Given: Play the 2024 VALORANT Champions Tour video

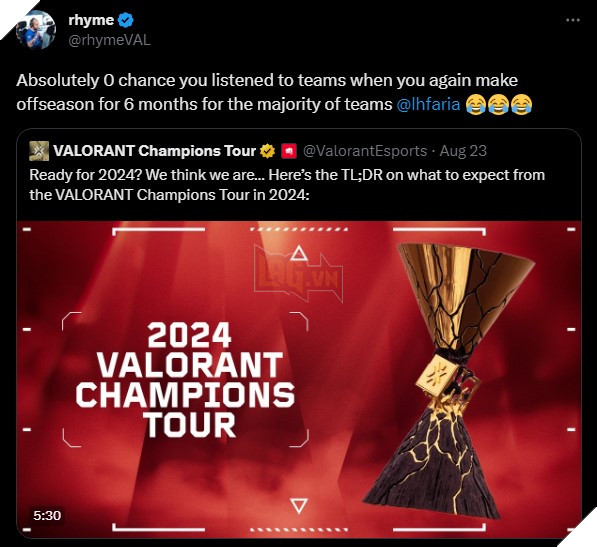Looking at the screenshot, I should click(x=299, y=379).
